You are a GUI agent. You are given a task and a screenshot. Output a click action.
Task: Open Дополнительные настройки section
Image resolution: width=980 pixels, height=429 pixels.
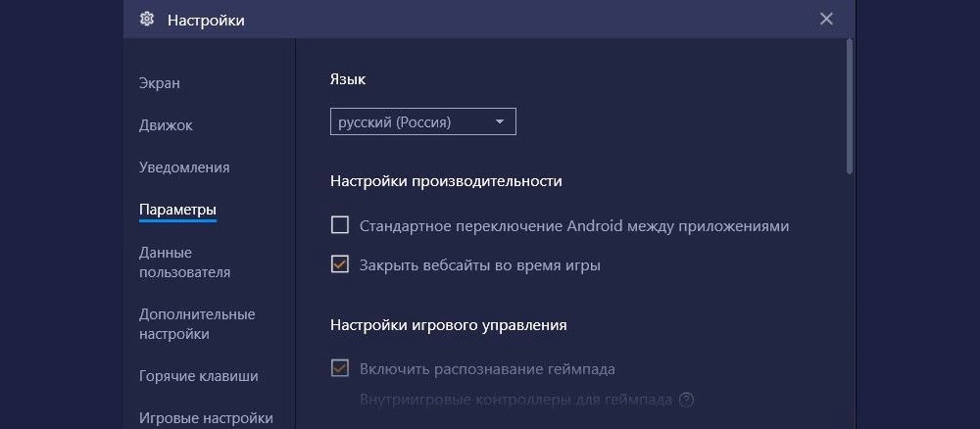(197, 323)
